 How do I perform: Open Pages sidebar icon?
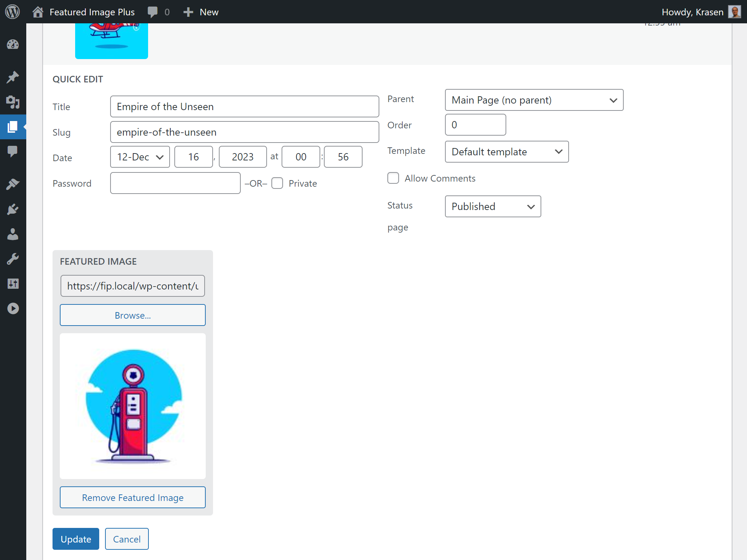(13, 127)
